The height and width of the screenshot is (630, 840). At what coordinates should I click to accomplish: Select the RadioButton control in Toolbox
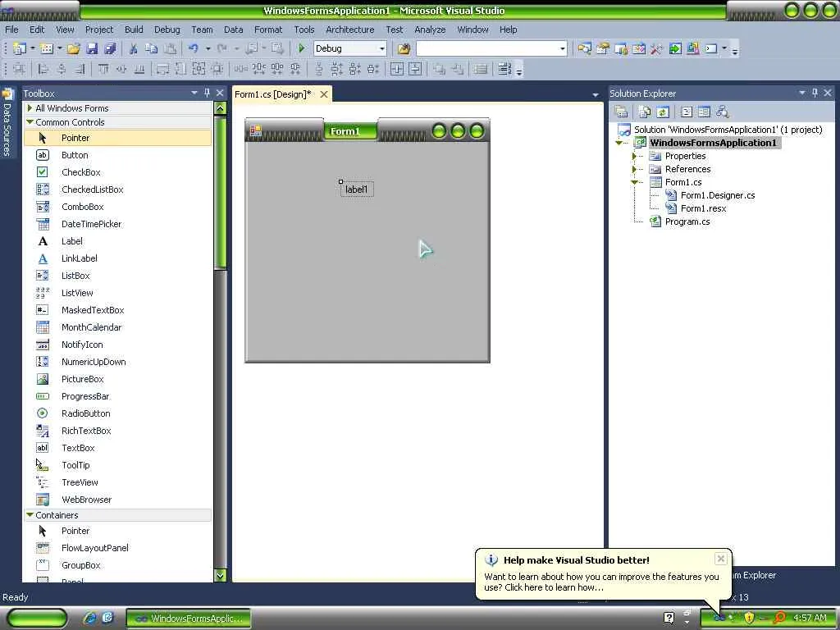click(x=85, y=413)
